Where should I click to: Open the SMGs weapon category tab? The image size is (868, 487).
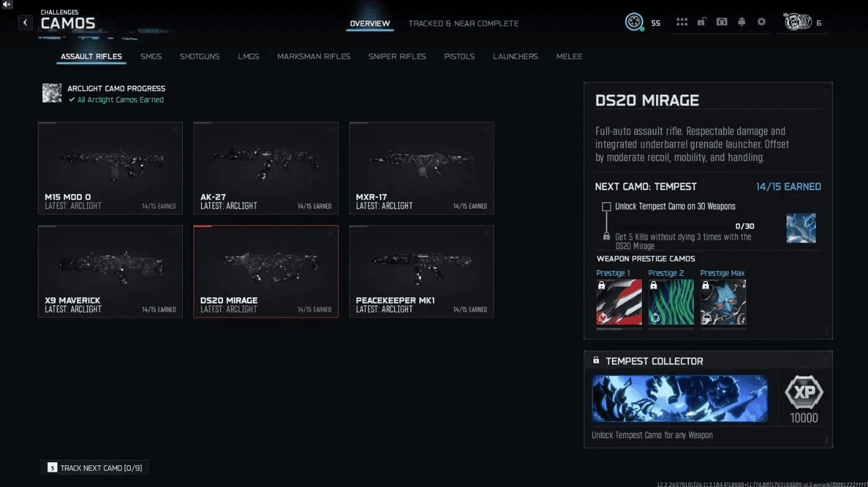point(151,56)
